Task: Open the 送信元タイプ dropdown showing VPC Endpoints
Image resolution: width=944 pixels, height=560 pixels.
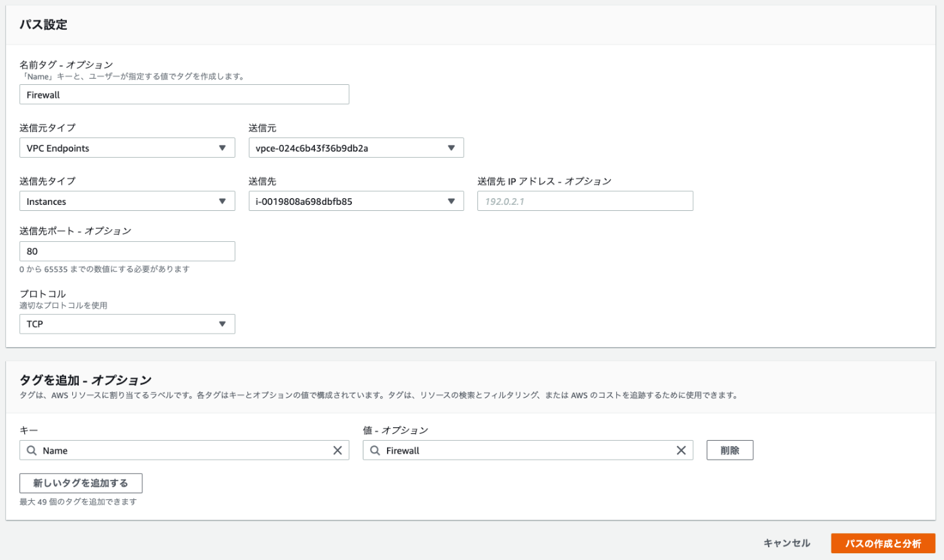Action: (x=127, y=148)
